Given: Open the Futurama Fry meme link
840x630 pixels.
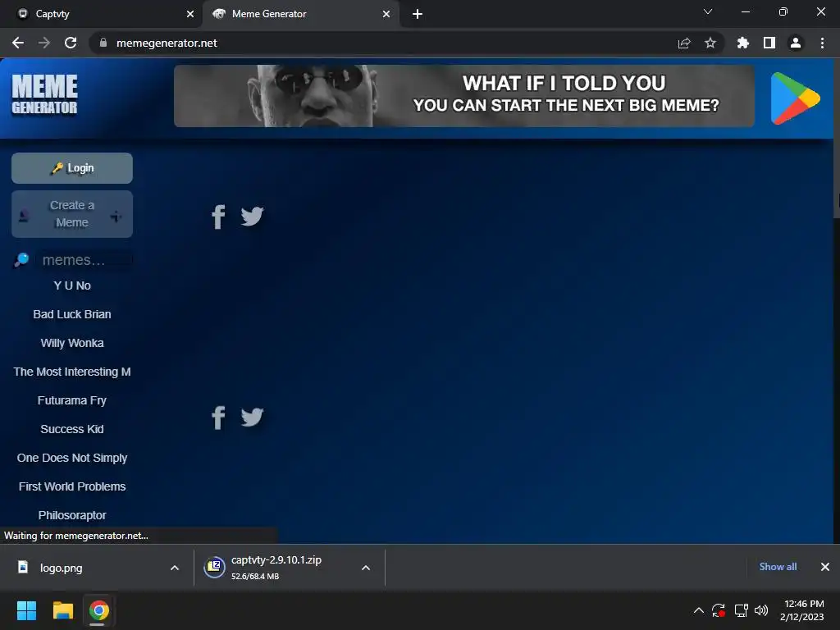Looking at the screenshot, I should coord(72,400).
